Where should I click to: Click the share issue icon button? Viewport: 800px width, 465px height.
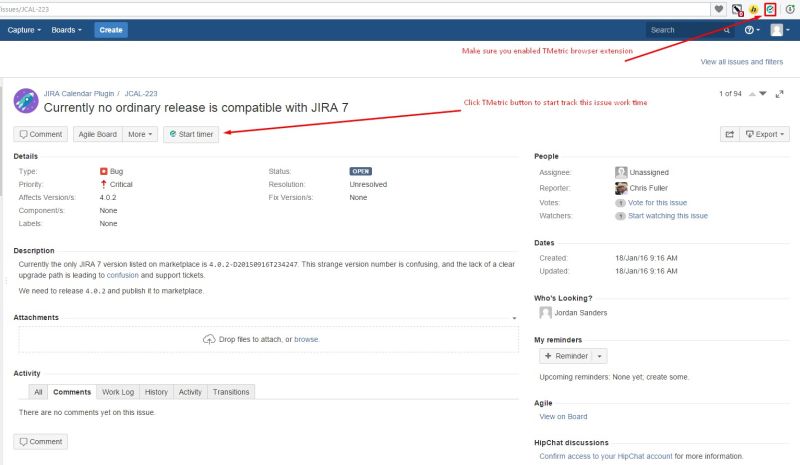(730, 134)
